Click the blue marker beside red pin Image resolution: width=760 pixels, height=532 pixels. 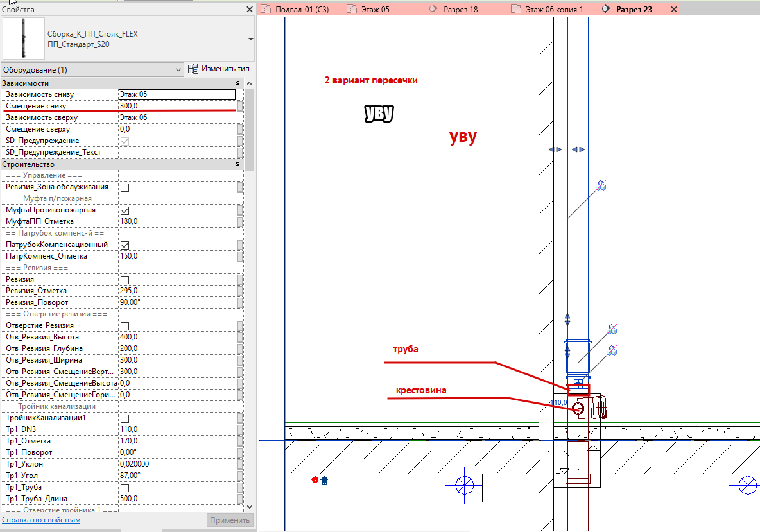(x=324, y=481)
